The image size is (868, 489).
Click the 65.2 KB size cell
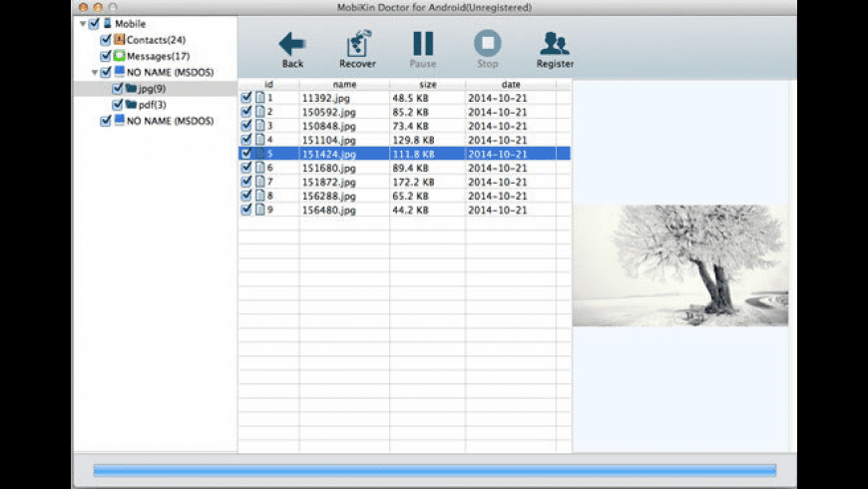(x=410, y=196)
